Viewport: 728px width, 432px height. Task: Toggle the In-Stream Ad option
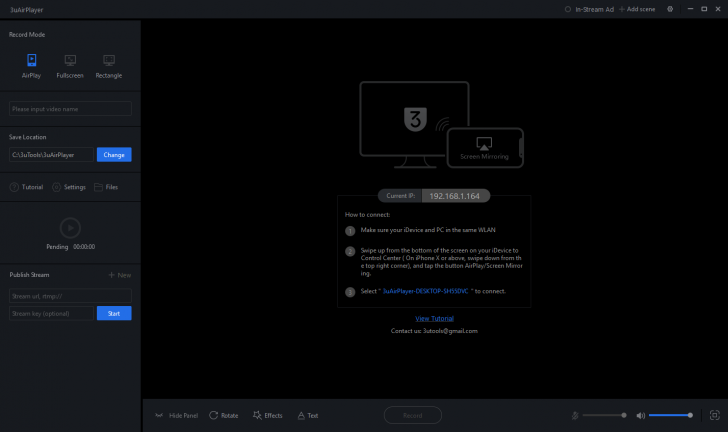pyautogui.click(x=589, y=9)
